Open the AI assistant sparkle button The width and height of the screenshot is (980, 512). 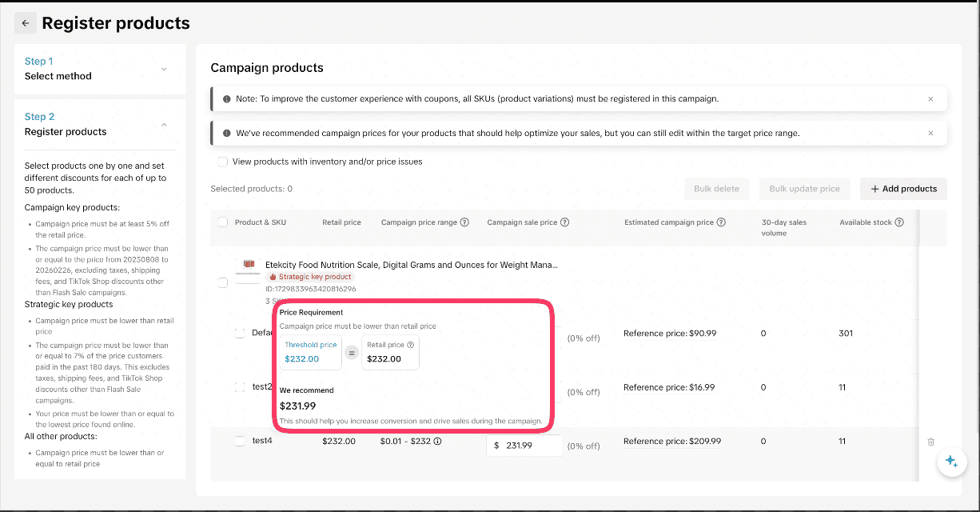click(951, 462)
